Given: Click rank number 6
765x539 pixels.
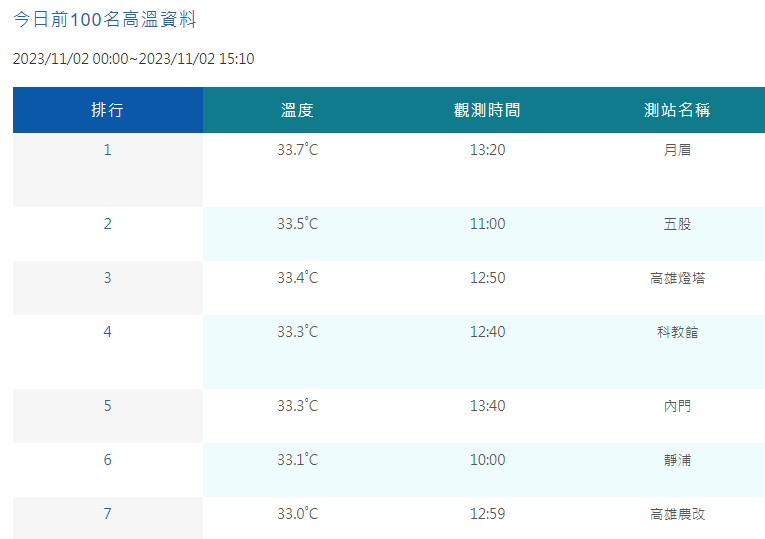Looking at the screenshot, I should coord(107,460).
